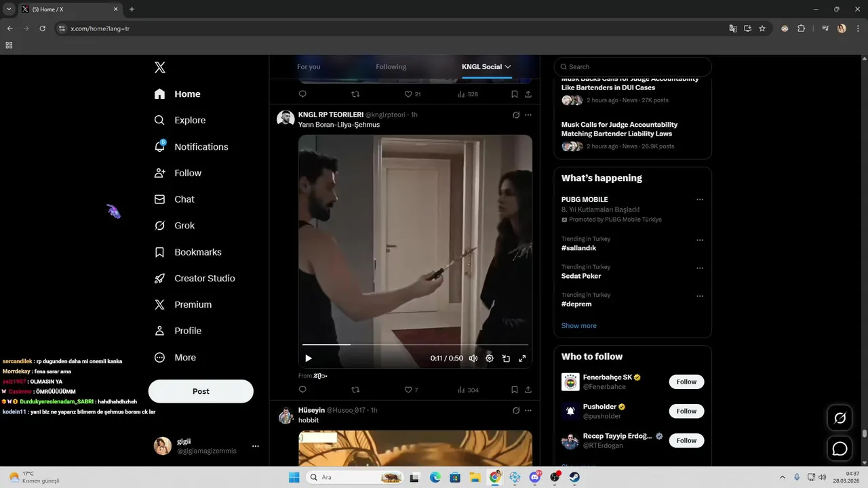
Task: Open Premium page
Action: tap(183, 305)
